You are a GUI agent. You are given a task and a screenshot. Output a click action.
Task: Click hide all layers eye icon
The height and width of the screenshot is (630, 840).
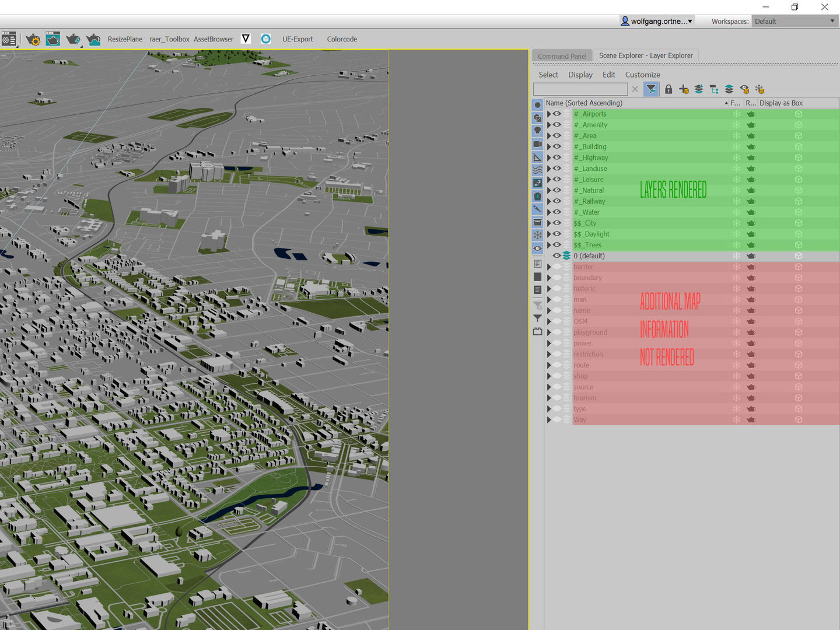(x=744, y=89)
